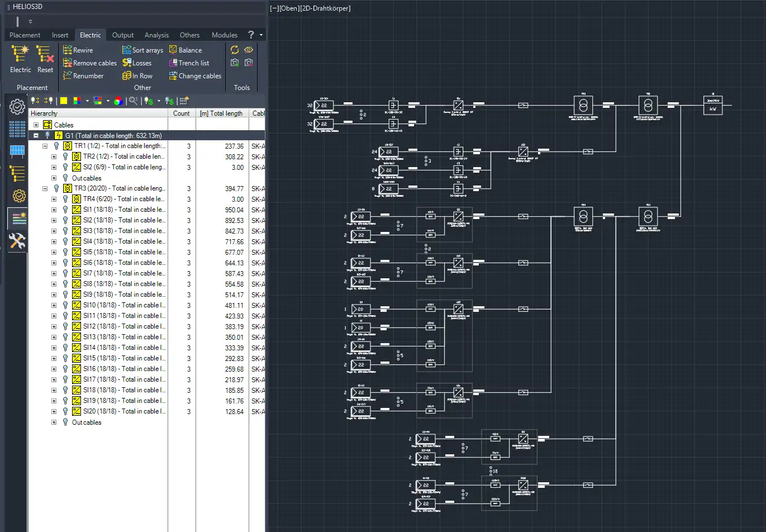The width and height of the screenshot is (766, 532).
Task: Click the refresh arrows icon in Tools
Action: pyautogui.click(x=235, y=50)
